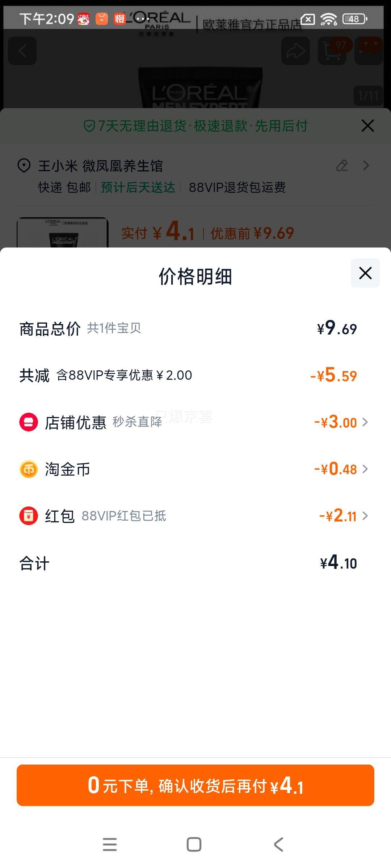Screen dimensions: 391x868
Task: Tap the edit pencil icon beside address
Action: coord(342,166)
